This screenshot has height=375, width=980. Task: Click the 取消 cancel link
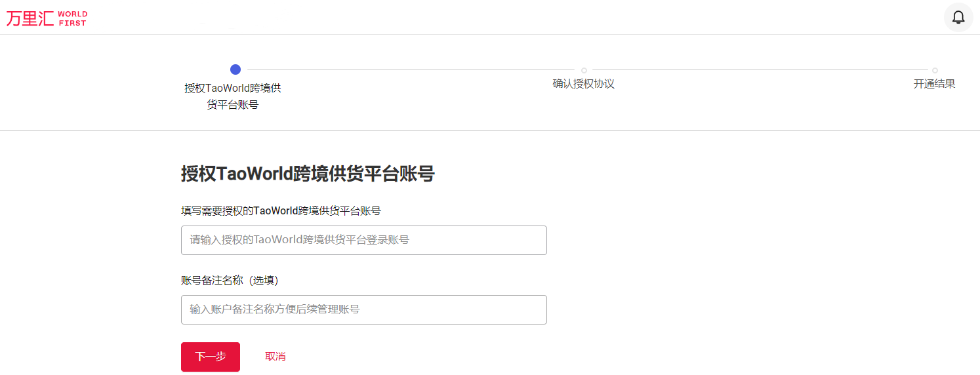click(275, 357)
